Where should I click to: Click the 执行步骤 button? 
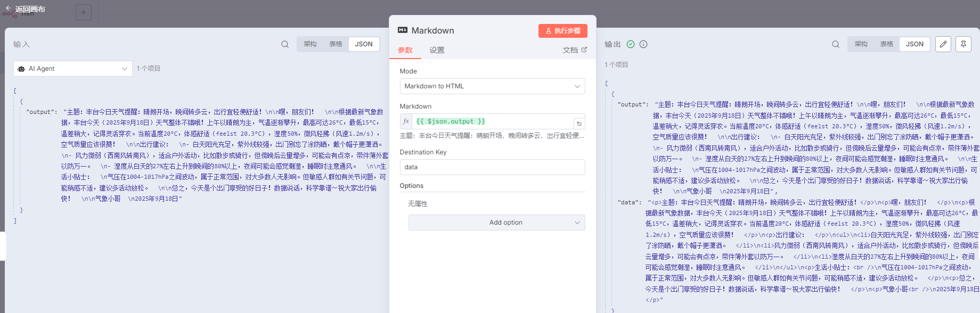(x=562, y=31)
